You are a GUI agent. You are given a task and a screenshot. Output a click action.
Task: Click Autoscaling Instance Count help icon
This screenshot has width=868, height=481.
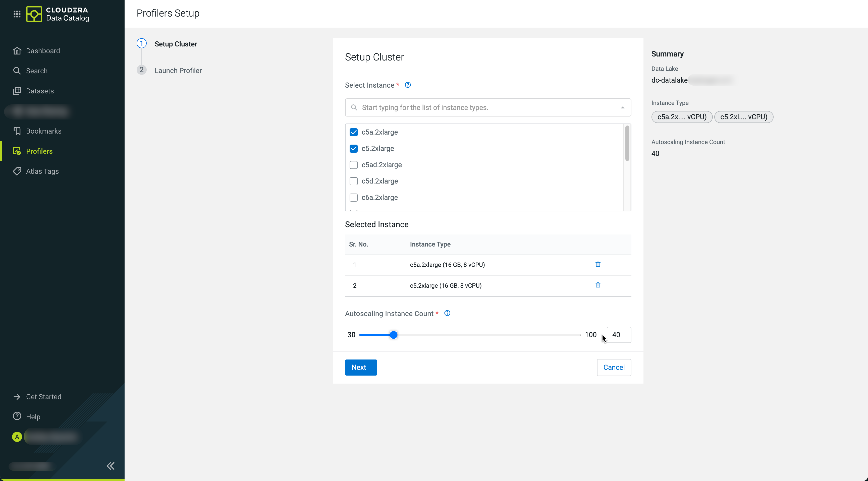click(447, 313)
